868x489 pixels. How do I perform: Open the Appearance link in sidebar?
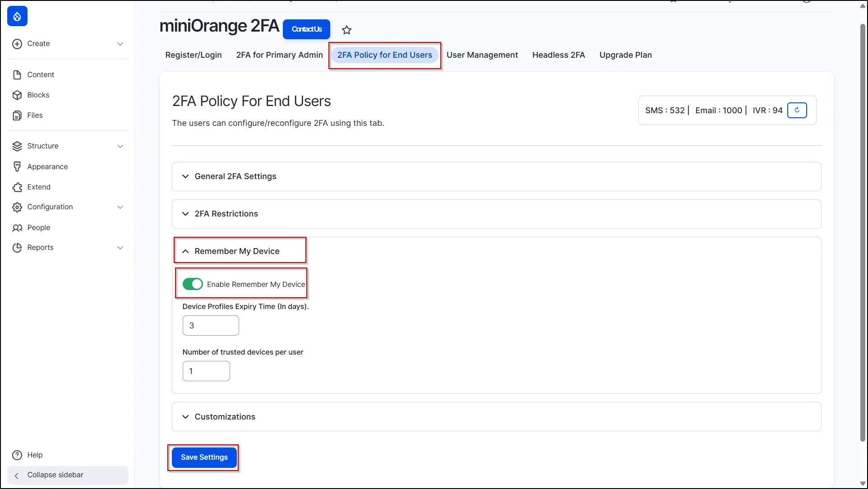pos(47,167)
